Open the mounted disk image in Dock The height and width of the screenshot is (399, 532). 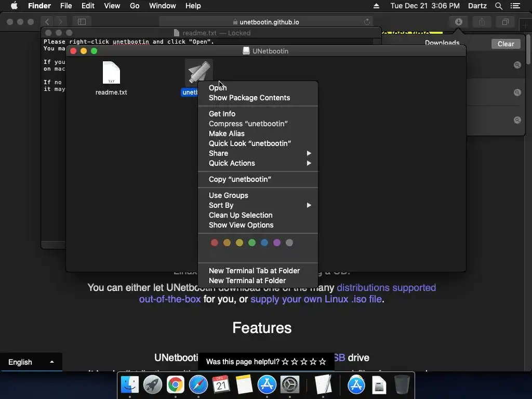[379, 385]
